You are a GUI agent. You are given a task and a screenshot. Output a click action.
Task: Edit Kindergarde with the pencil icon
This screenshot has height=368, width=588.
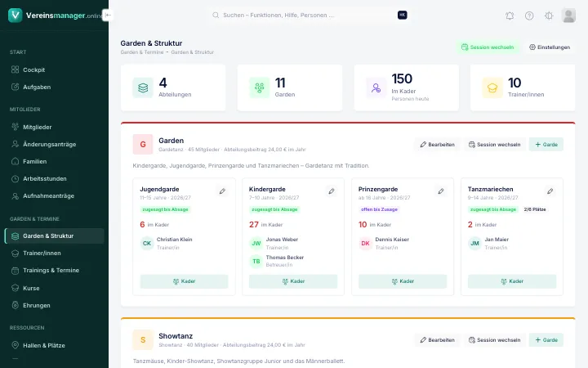click(332, 191)
